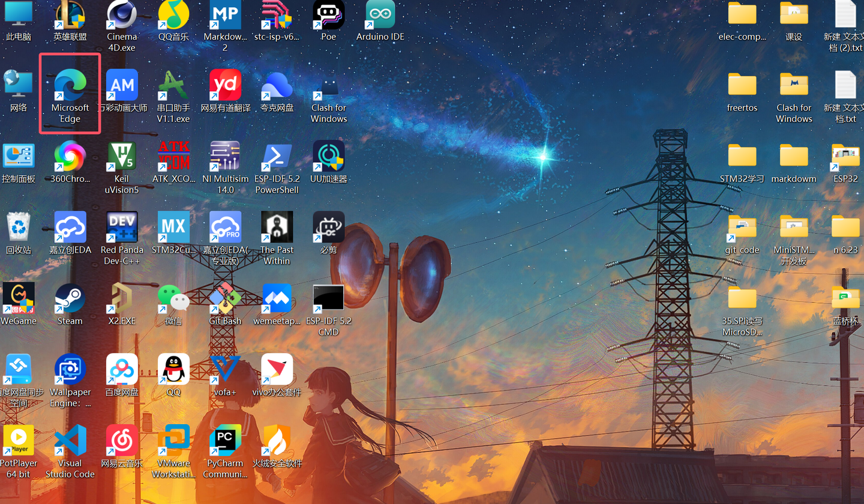Click the 嘉立创EDA(专业版) PRO icon
864x504 pixels.
[x=225, y=227]
